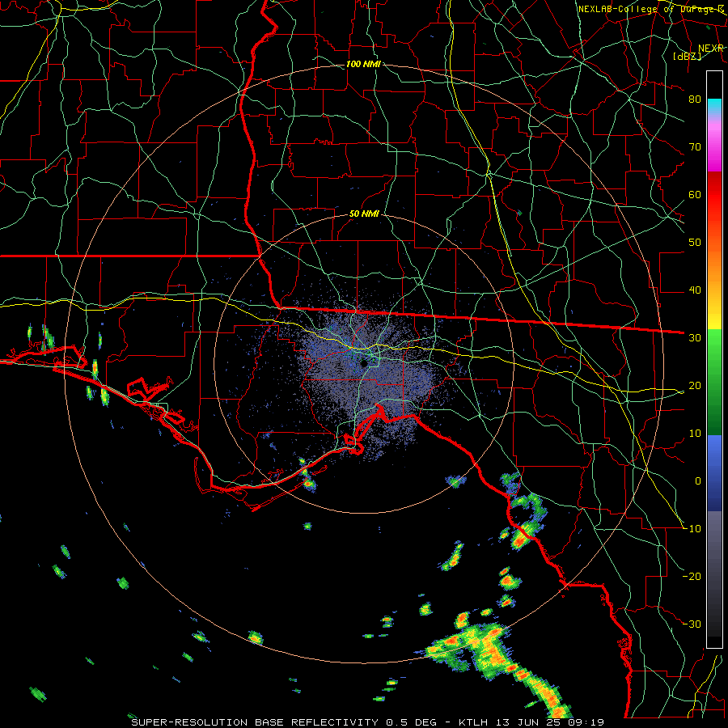Click the "100 NMI" range ring label

[363, 64]
